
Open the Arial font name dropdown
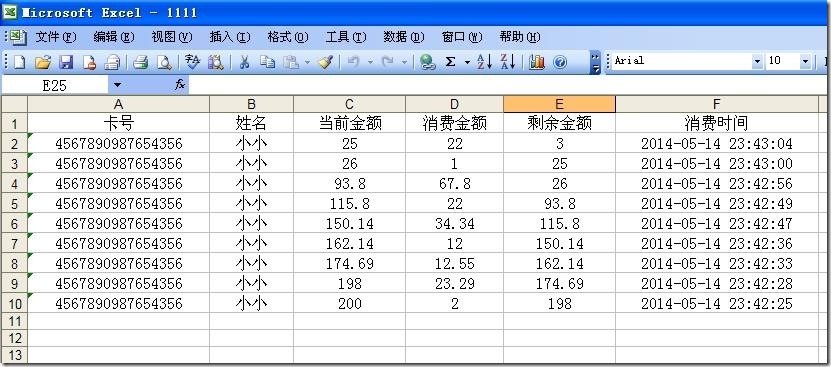(757, 62)
